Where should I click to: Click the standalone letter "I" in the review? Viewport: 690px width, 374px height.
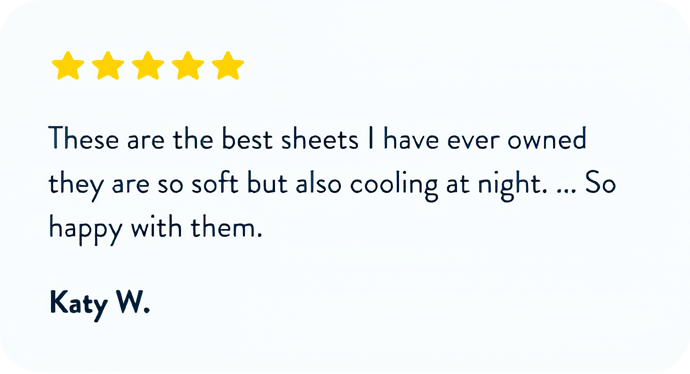pyautogui.click(x=371, y=139)
